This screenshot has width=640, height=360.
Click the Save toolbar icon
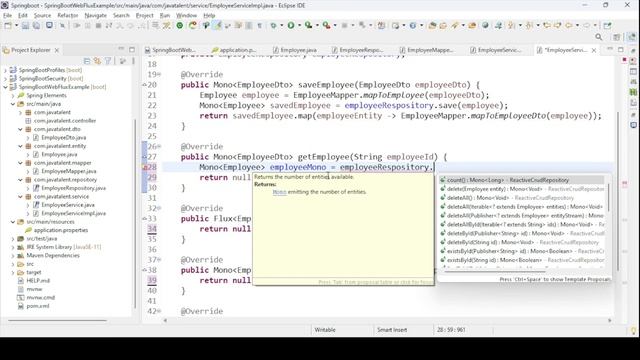[x=25, y=25]
